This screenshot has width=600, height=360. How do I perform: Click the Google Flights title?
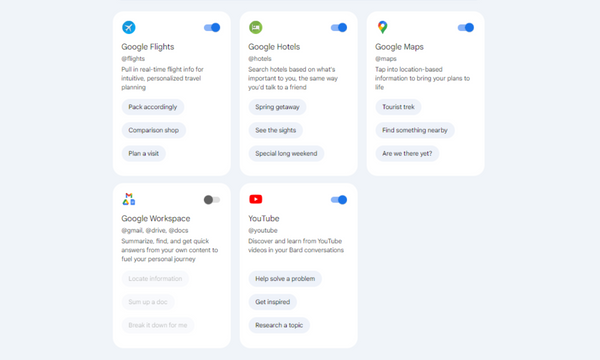pos(148,47)
